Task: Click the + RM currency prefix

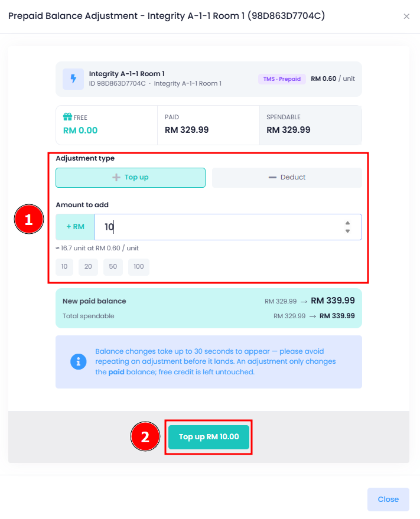Action: 75,227
